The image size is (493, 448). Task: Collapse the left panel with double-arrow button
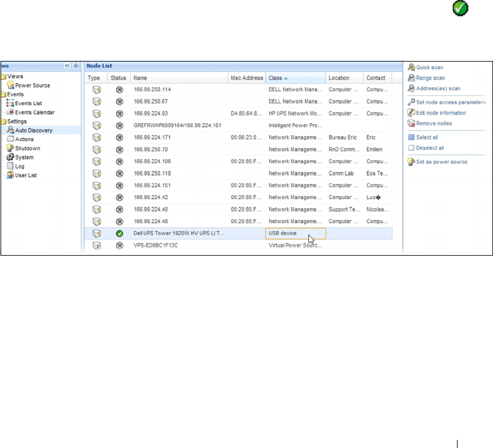coord(67,66)
